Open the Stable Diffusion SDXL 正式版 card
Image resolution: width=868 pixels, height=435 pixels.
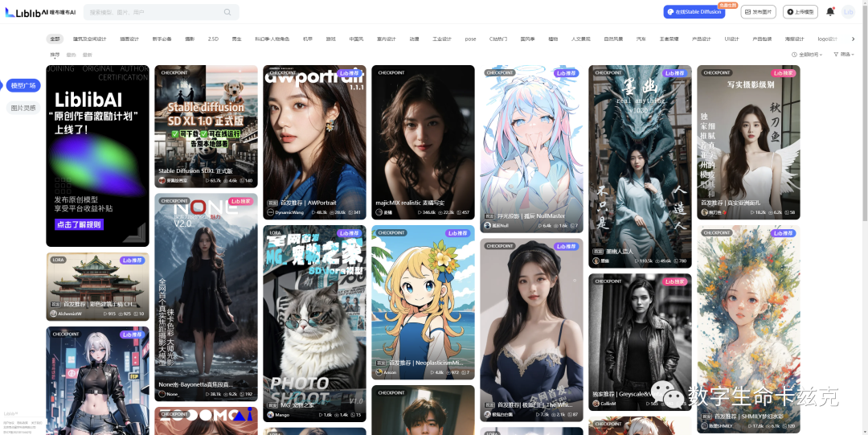pyautogui.click(x=206, y=126)
